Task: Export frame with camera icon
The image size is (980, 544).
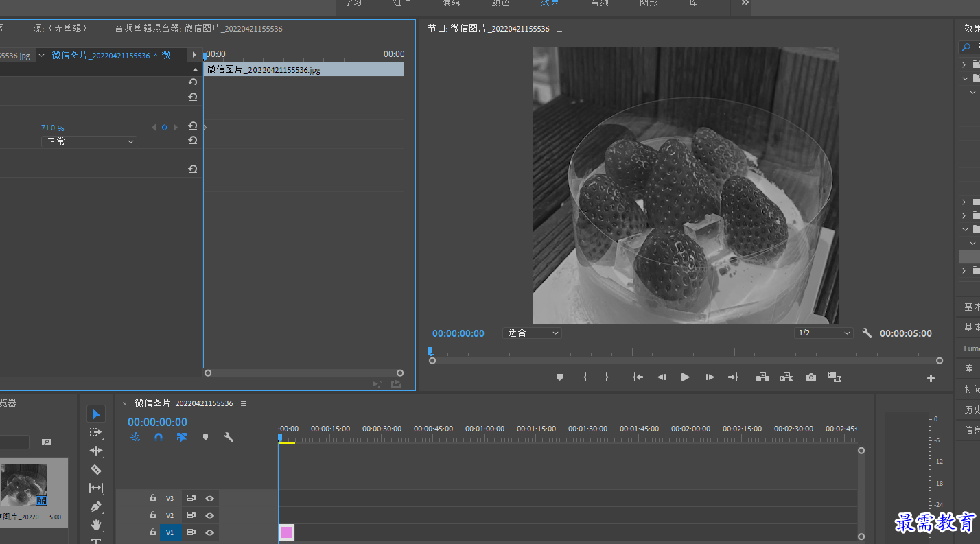Action: pos(811,377)
